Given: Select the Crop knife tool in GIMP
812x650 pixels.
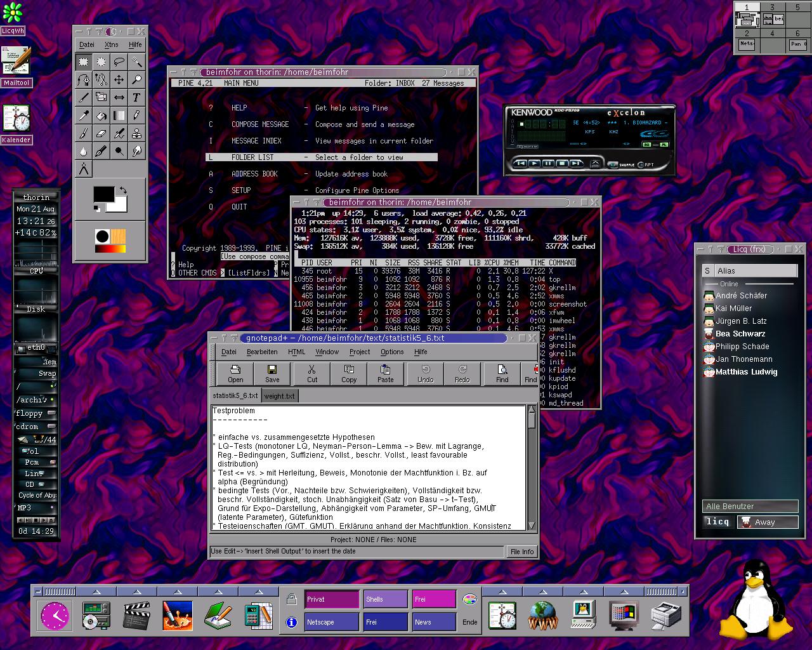Looking at the screenshot, I should (83, 97).
